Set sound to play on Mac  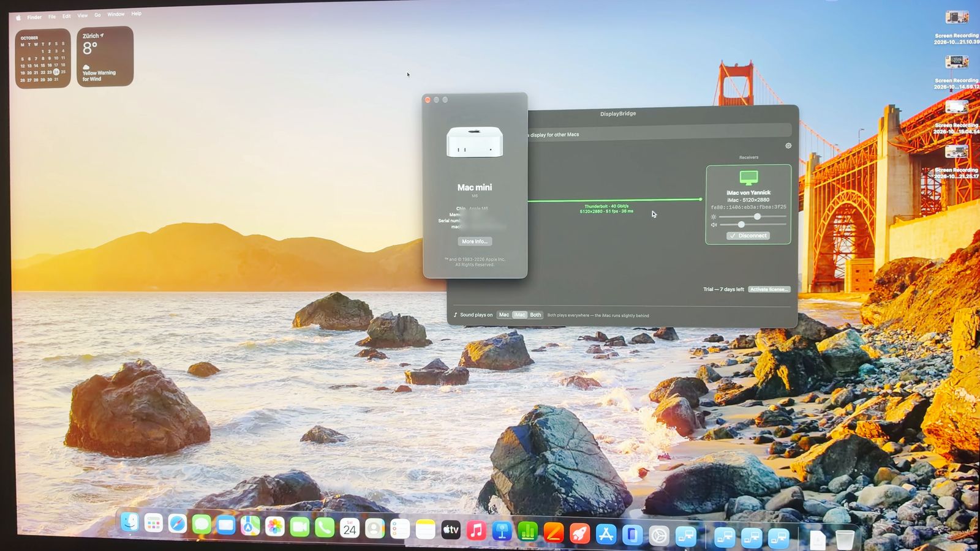(504, 315)
